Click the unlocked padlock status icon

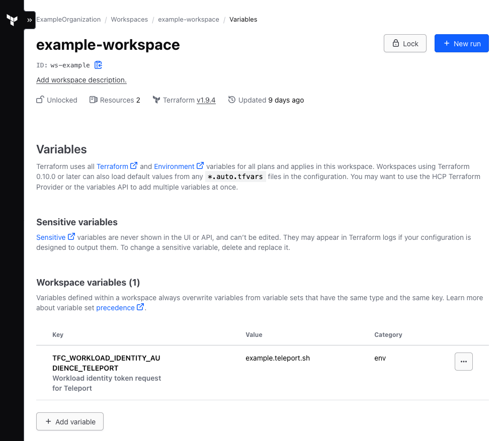point(40,100)
